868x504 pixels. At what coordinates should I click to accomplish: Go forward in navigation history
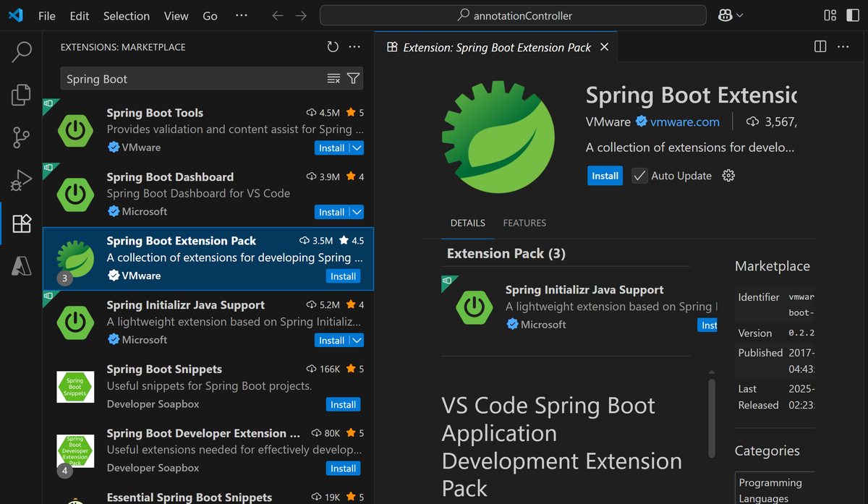[302, 15]
